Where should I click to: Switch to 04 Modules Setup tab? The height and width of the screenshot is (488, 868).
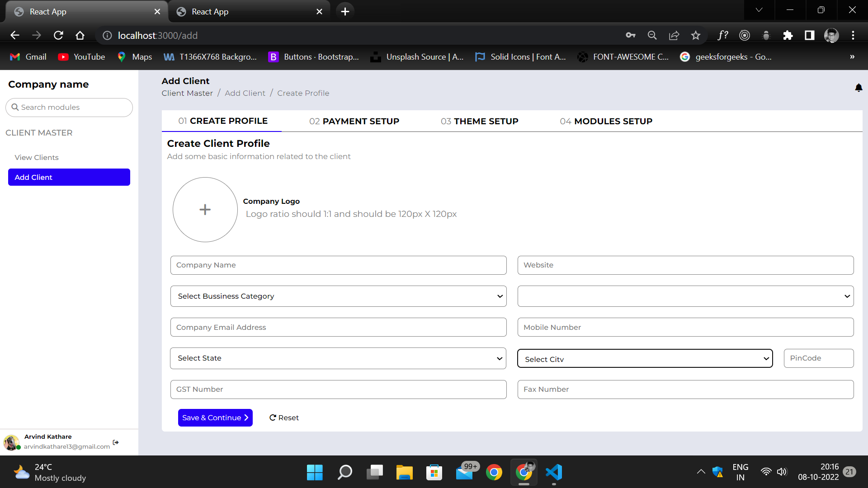click(x=606, y=121)
